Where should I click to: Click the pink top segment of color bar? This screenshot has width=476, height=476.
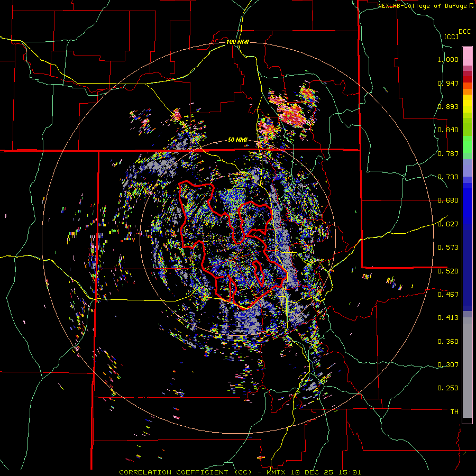click(x=467, y=56)
